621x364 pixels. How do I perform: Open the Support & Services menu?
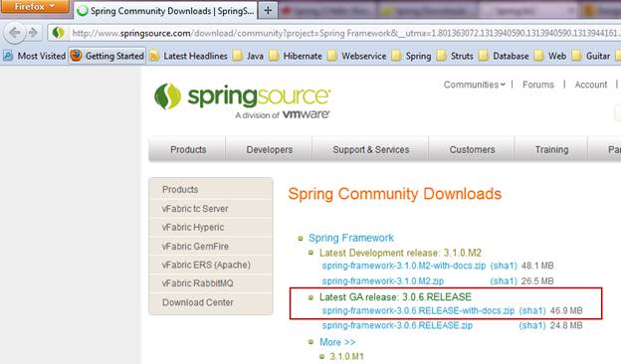coord(370,149)
